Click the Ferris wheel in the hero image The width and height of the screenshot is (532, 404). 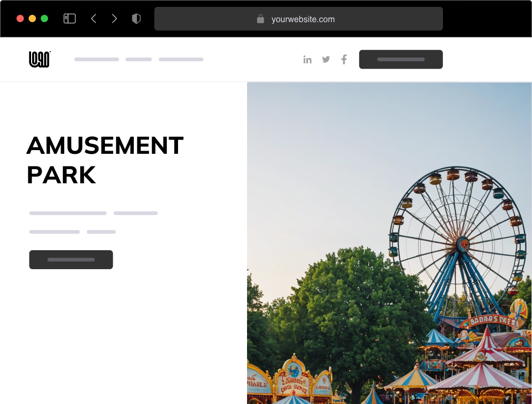[457, 237]
